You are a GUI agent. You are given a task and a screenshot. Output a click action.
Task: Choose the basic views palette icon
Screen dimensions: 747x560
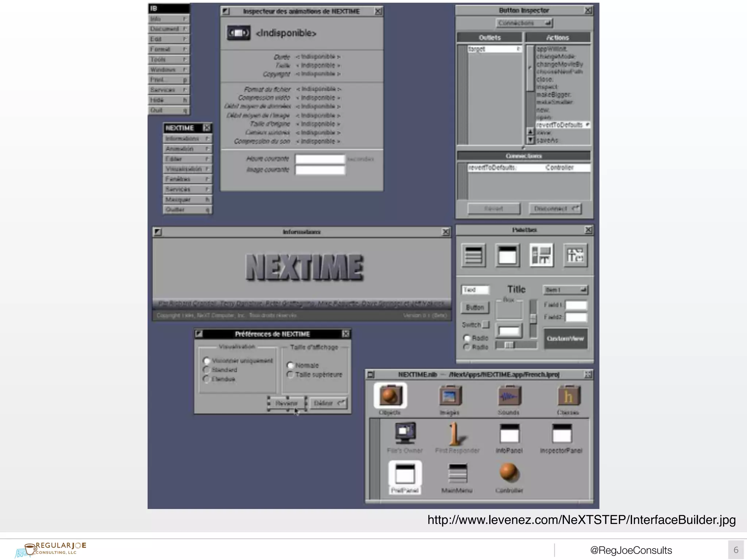tap(541, 255)
